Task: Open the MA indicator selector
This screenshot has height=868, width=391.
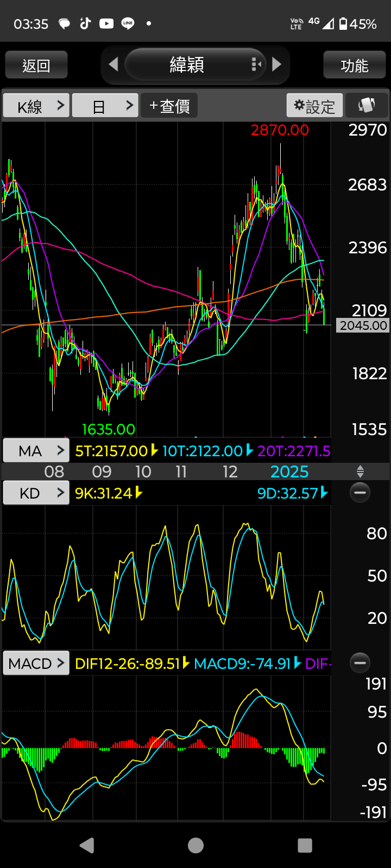Action: coord(36,450)
